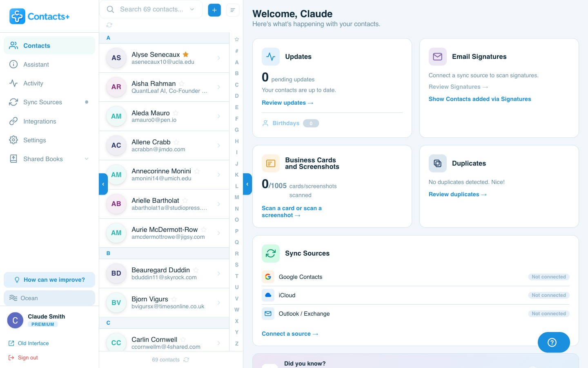Favorite Aleda Mauro with the star
The width and height of the screenshot is (588, 368).
[176, 113]
